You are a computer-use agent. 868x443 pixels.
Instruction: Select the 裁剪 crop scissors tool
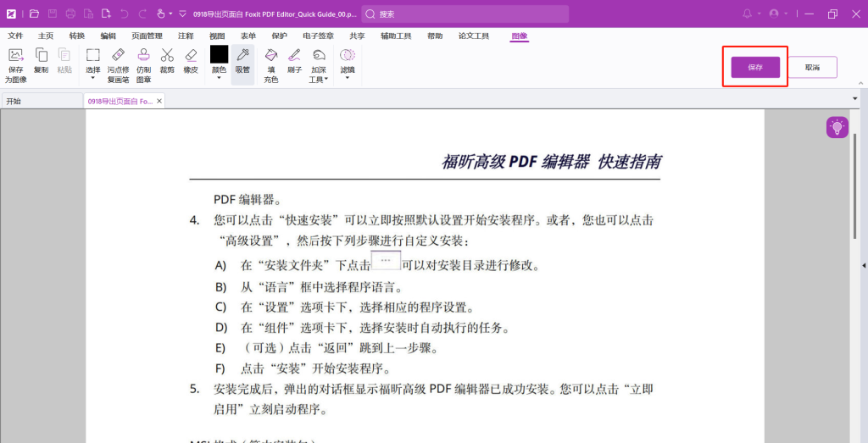(167, 61)
